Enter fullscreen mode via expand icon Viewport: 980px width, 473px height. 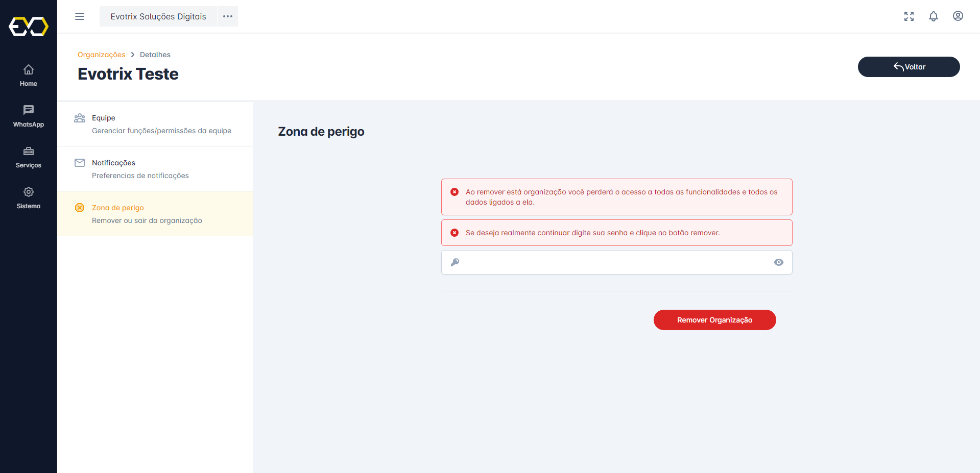tap(909, 16)
